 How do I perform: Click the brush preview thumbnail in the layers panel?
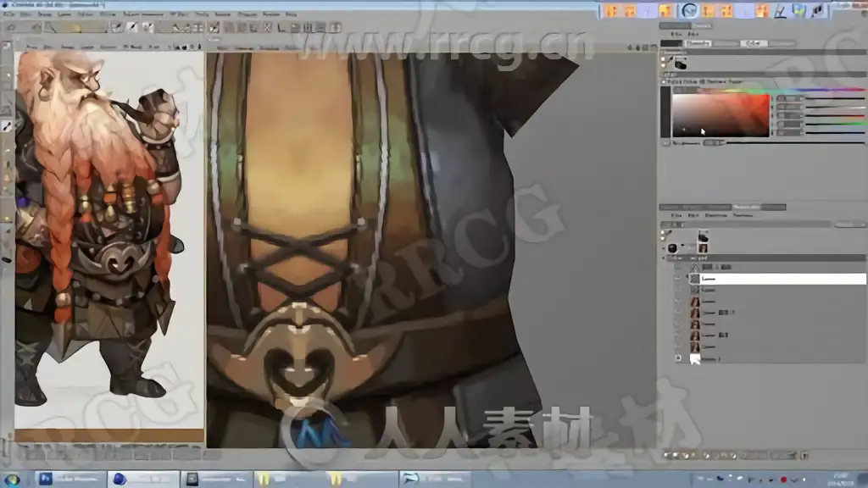pos(703,237)
